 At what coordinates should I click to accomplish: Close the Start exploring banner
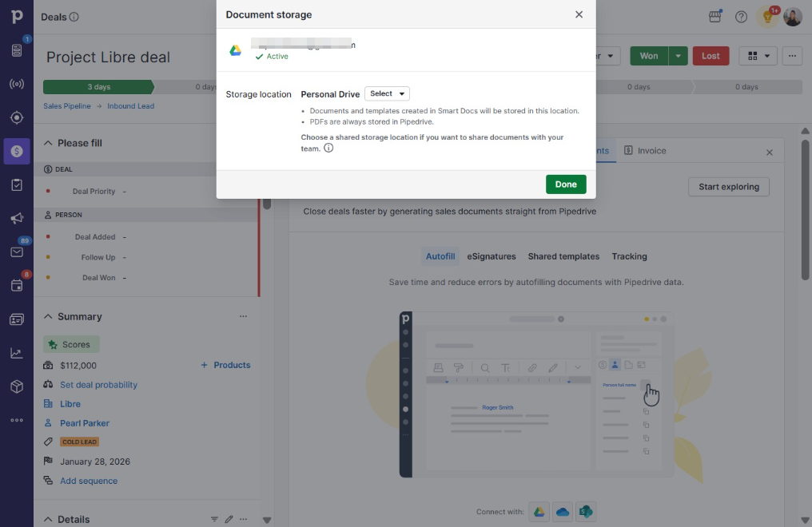[x=770, y=152]
